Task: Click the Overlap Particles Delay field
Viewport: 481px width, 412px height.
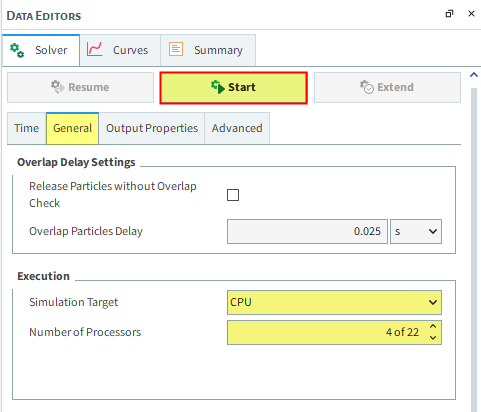Action: pyautogui.click(x=307, y=231)
